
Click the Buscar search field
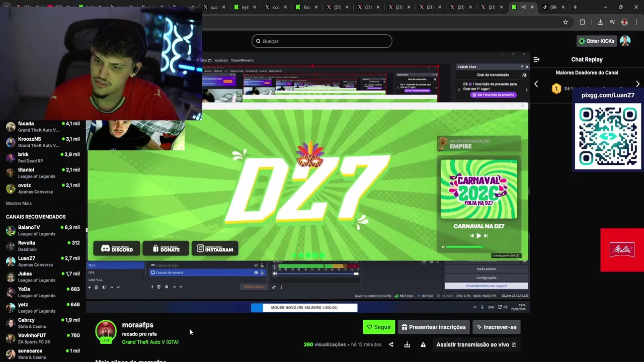tap(322, 41)
